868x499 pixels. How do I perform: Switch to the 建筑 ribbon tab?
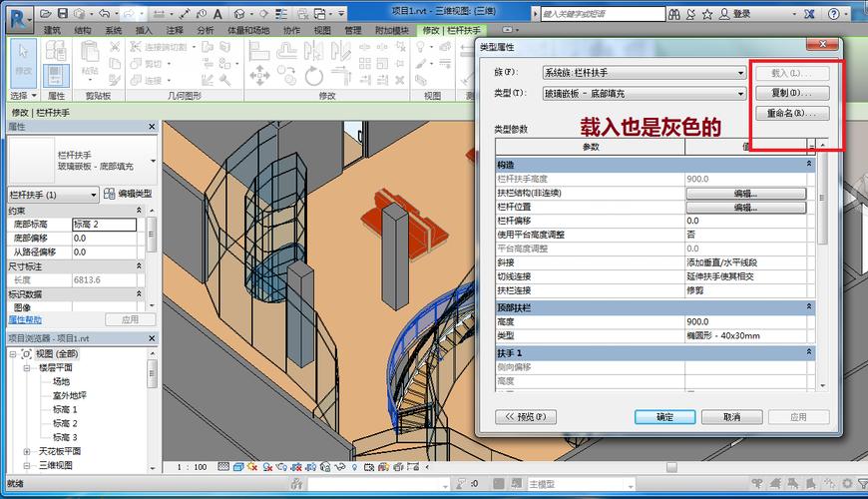pos(52,31)
